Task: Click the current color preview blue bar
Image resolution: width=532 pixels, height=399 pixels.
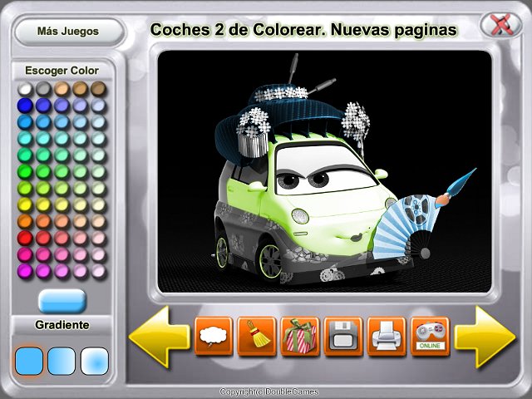Action: point(62,301)
